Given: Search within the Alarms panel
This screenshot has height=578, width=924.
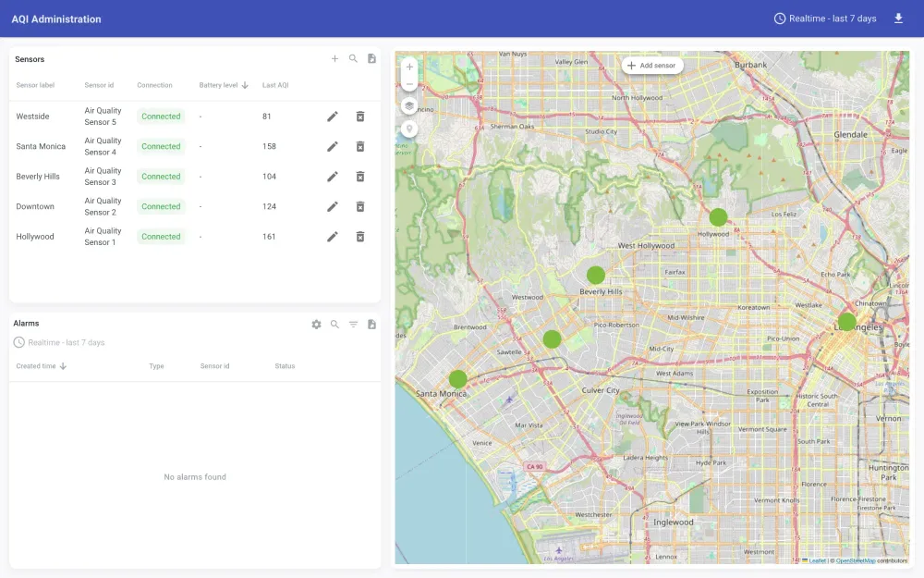Looking at the screenshot, I should point(334,325).
